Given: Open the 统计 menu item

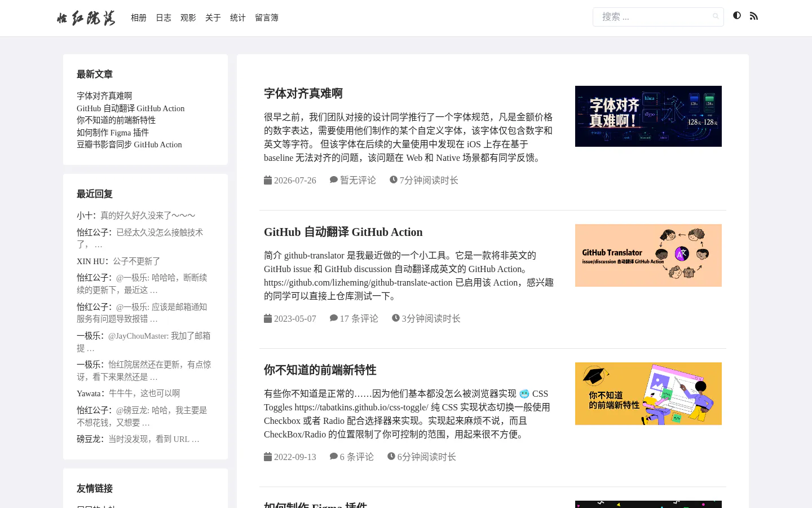Looking at the screenshot, I should 238,18.
